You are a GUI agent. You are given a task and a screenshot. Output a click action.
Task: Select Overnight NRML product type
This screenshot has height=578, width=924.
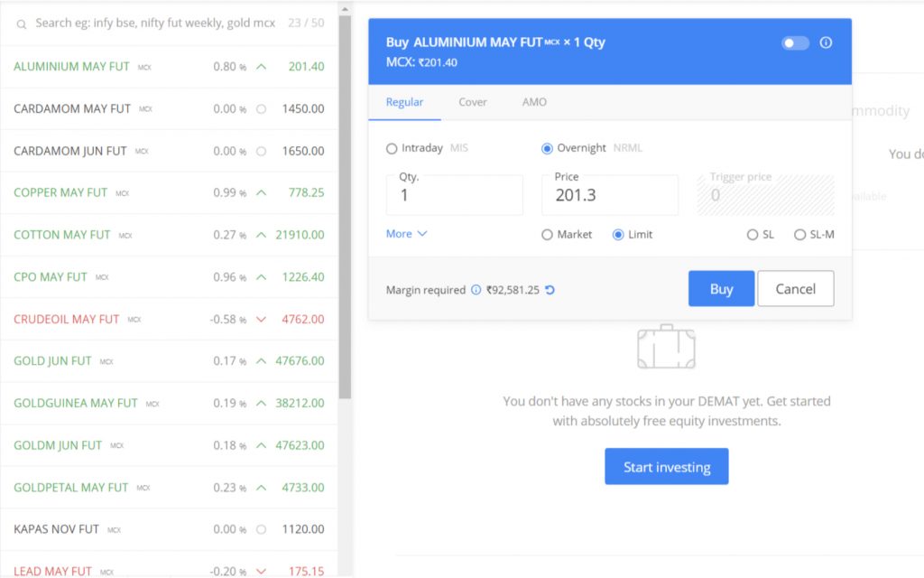(x=547, y=149)
